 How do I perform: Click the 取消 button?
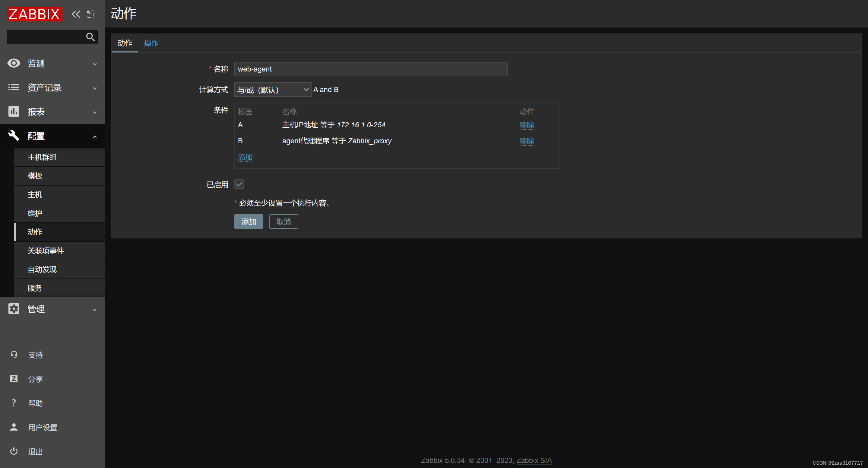(x=284, y=221)
